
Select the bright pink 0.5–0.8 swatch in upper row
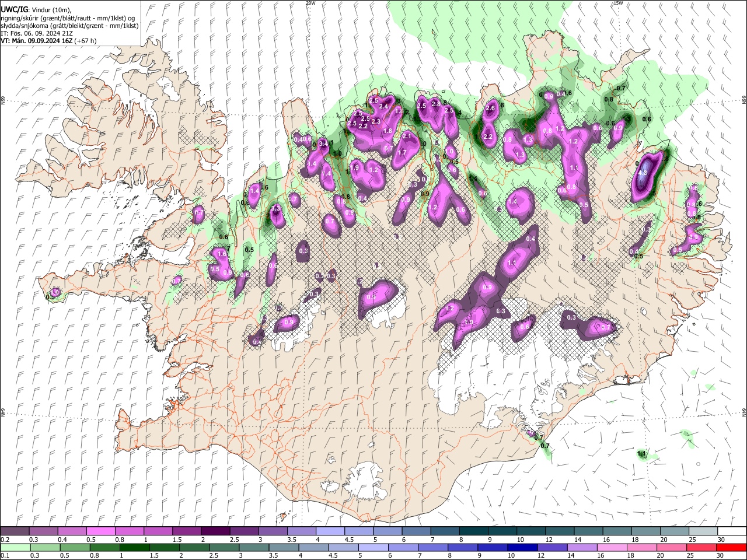[x=100, y=531]
